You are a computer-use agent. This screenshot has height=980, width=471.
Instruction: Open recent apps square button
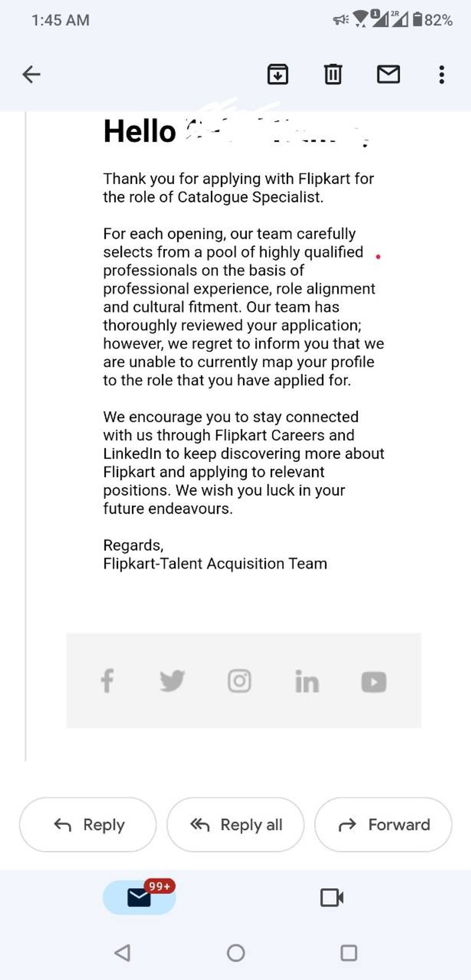(x=348, y=953)
